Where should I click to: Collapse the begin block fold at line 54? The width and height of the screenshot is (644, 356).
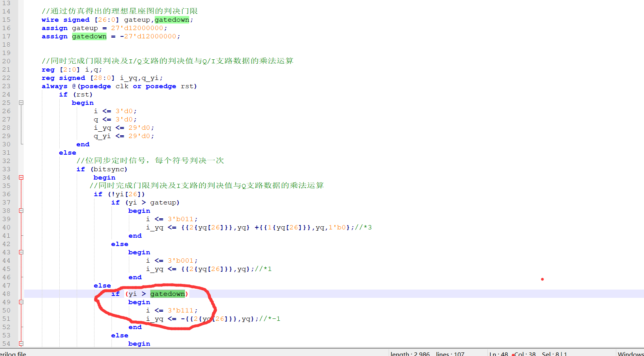click(x=21, y=344)
